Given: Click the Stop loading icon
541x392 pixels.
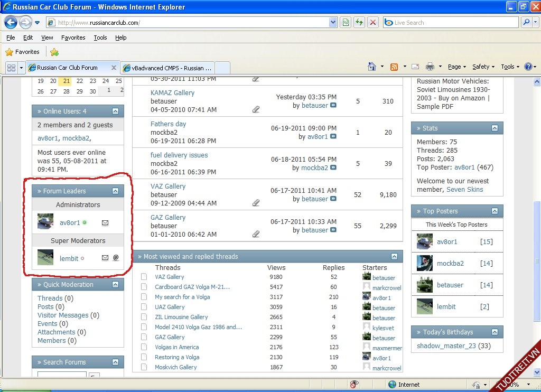Looking at the screenshot, I should (373, 23).
